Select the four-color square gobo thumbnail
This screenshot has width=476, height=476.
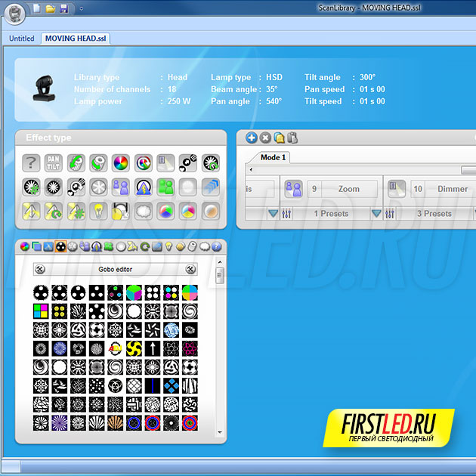(x=40, y=311)
